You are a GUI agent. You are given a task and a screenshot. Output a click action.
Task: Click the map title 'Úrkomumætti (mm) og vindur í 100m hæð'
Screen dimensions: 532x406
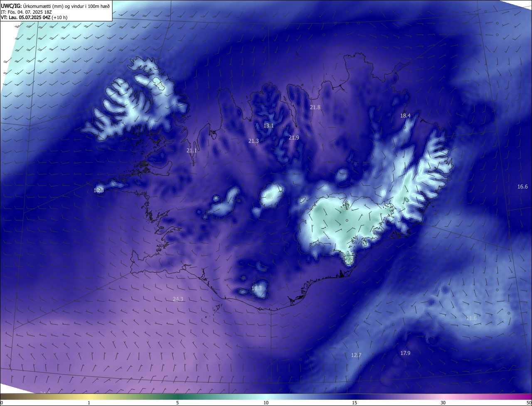pos(66,6)
